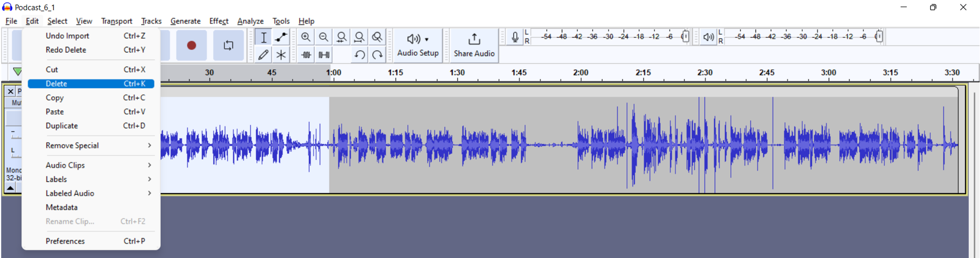Click the 2:00 mark on timeline ruler

581,73
